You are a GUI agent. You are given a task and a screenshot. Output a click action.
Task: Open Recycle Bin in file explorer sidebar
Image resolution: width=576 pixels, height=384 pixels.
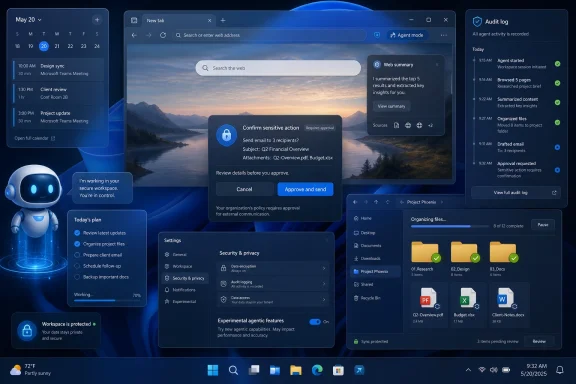click(x=374, y=298)
